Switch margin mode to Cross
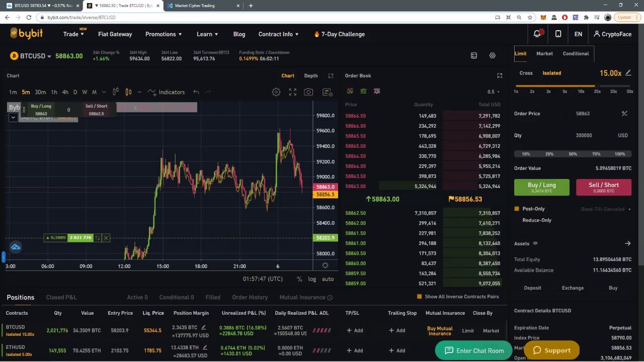 coord(526,73)
